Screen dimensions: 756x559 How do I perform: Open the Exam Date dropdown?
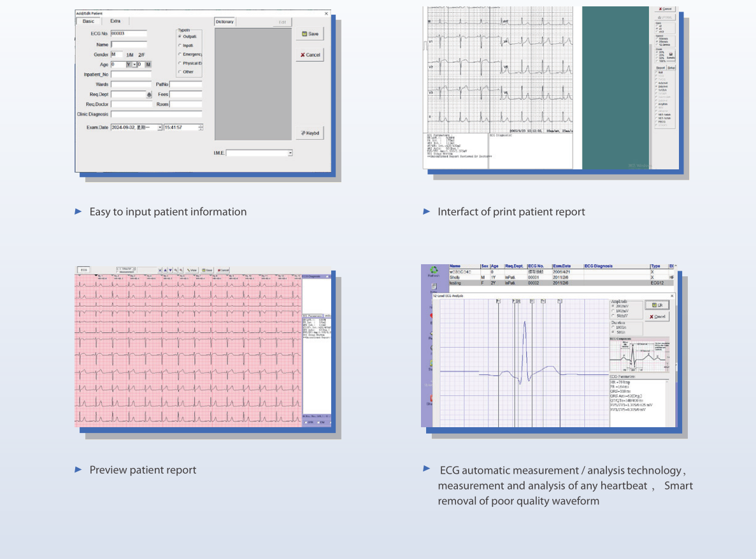[160, 128]
